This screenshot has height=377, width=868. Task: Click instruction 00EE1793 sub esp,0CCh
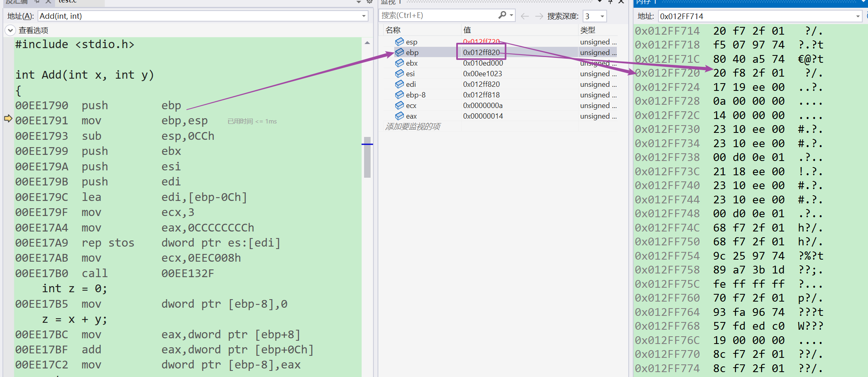click(x=115, y=136)
